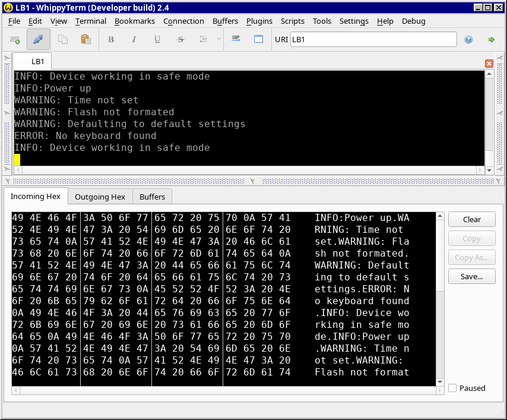Collapse right panel with top-right arrow
Viewport: 507px width, 420px height.
click(499, 58)
